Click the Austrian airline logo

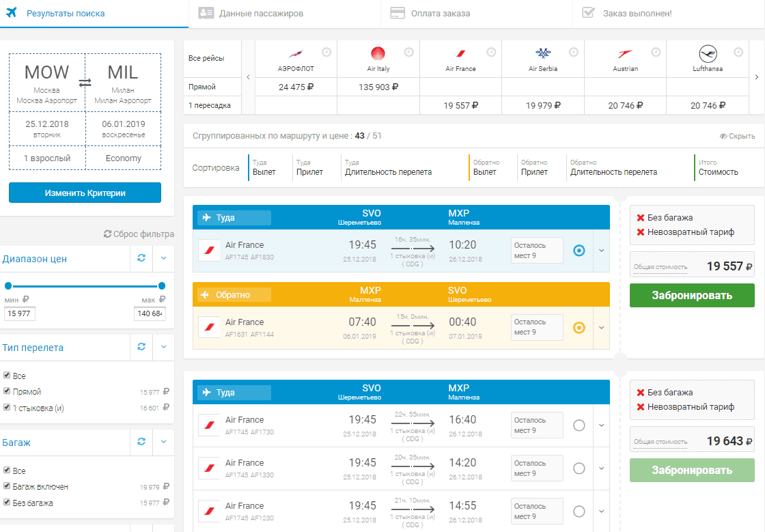pyautogui.click(x=625, y=53)
